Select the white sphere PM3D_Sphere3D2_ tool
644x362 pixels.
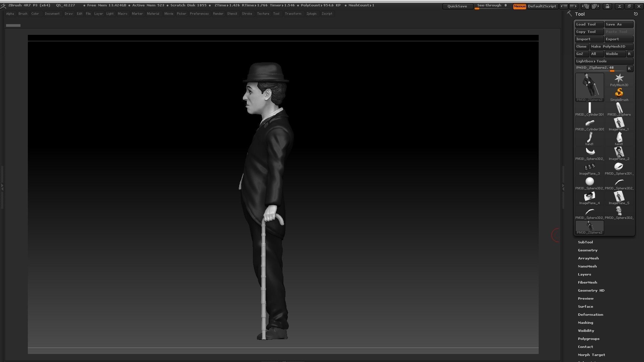pos(589,183)
